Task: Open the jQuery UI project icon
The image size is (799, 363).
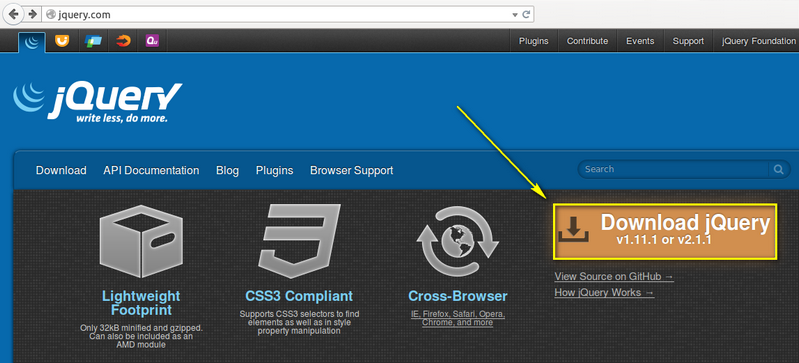Action: (x=62, y=41)
